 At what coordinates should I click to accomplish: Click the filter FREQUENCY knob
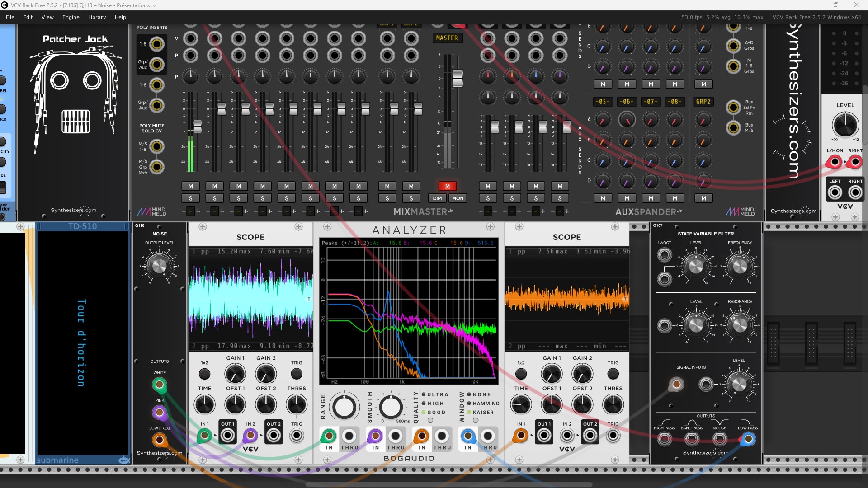coord(740,266)
